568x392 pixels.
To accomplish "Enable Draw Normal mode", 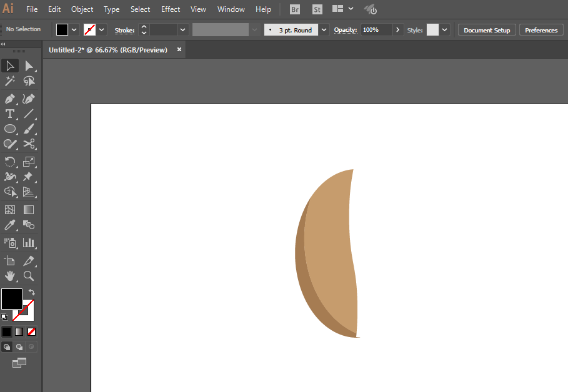I will 7,347.
